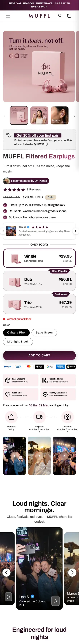View the Barely there ear thumbnail
The image size is (79, 644).
[59, 115]
